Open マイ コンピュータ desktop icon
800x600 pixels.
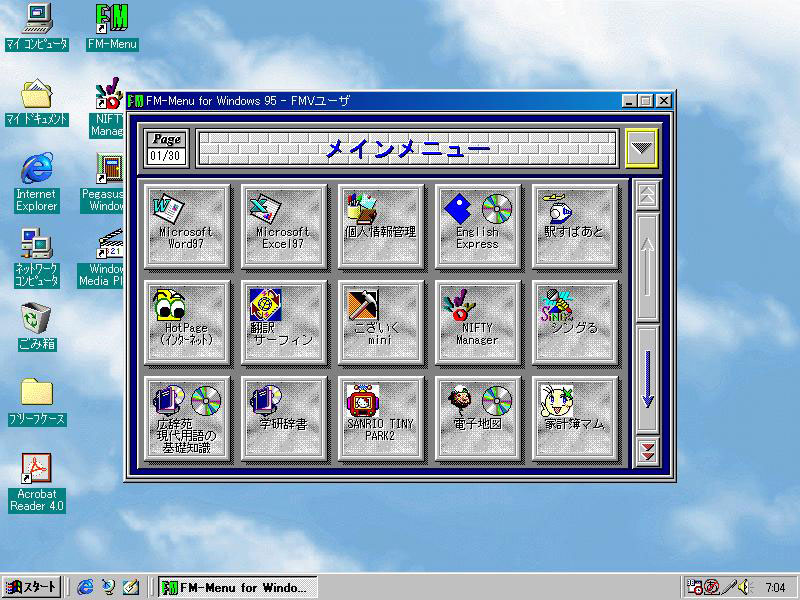click(37, 27)
